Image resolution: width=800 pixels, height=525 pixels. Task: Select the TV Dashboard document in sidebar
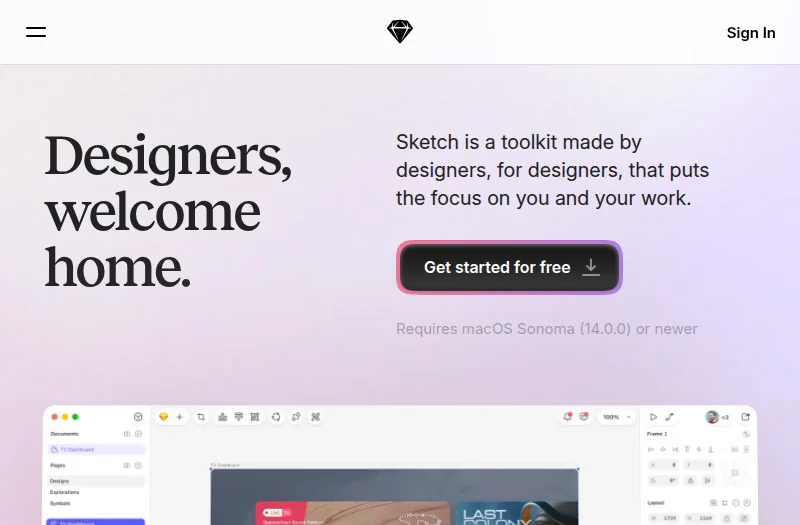pyautogui.click(x=96, y=449)
